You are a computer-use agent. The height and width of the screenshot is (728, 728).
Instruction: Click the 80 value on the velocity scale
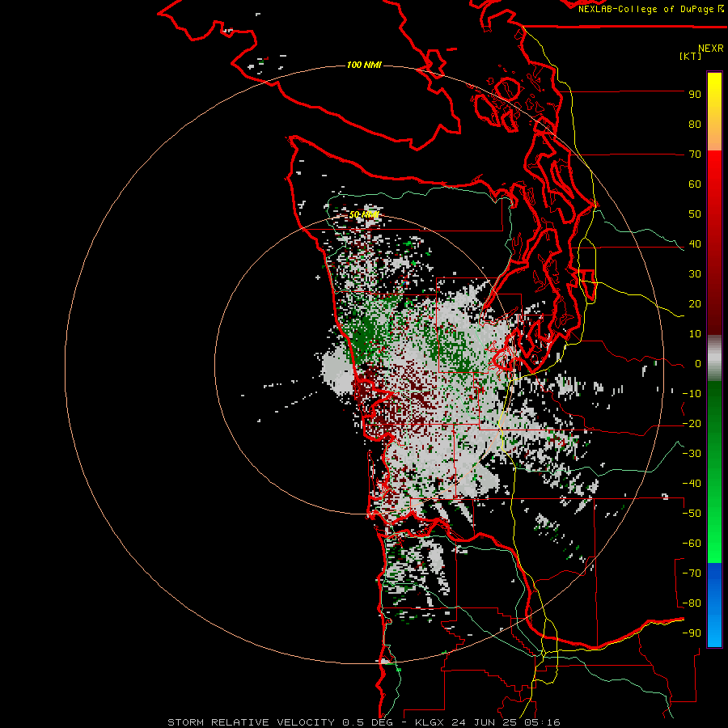(x=695, y=125)
